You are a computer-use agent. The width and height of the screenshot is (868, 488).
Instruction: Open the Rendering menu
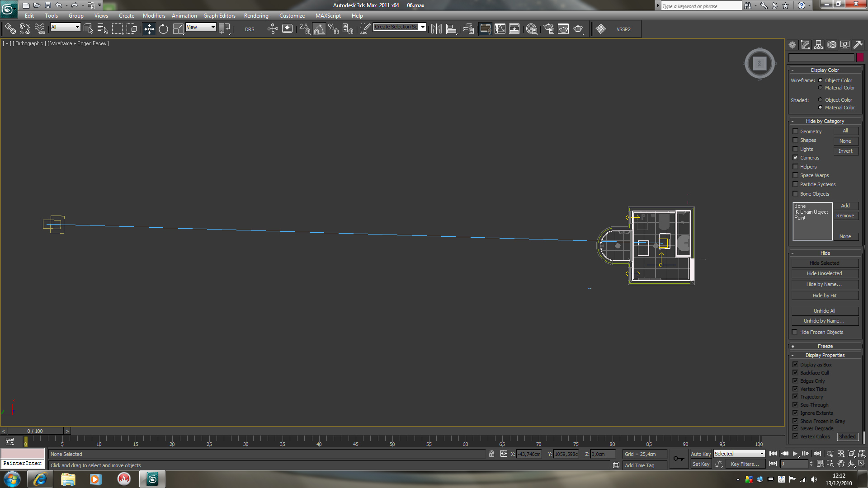click(256, 15)
